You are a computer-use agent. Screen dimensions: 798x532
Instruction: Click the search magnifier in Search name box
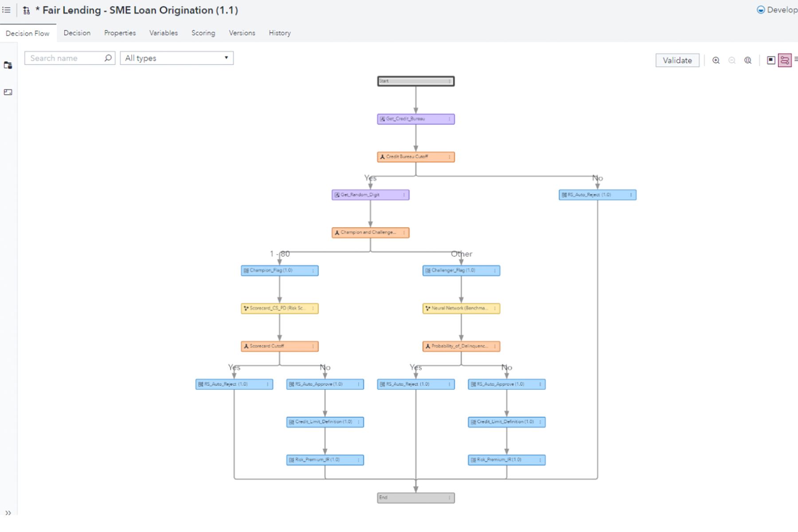pyautogui.click(x=108, y=58)
